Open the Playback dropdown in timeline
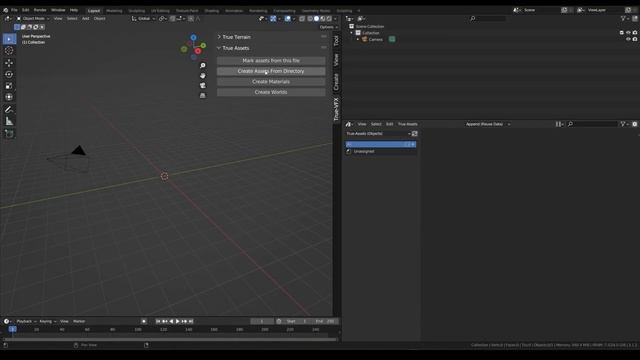Viewport: 640px width, 360px height. click(x=26, y=321)
